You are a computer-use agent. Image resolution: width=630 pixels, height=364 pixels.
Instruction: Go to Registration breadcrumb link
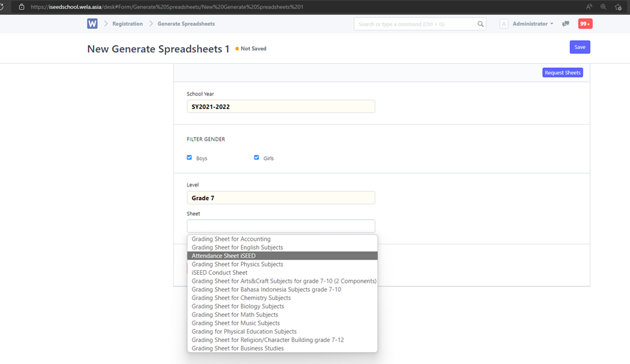click(x=127, y=24)
